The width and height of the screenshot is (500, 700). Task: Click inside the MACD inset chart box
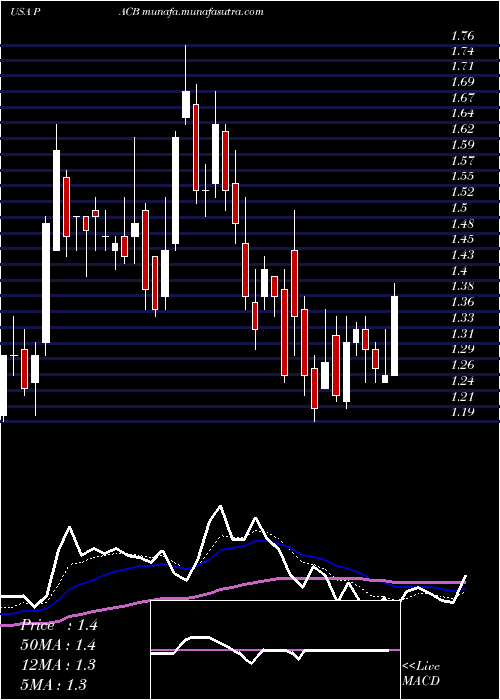275,650
